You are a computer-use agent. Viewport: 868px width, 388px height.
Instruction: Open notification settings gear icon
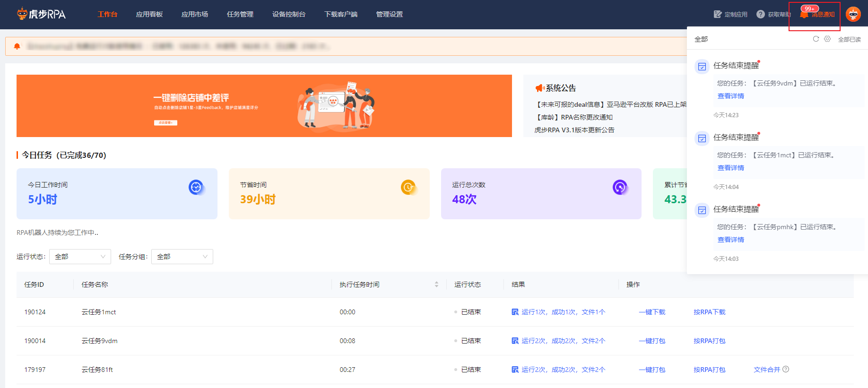(x=827, y=39)
